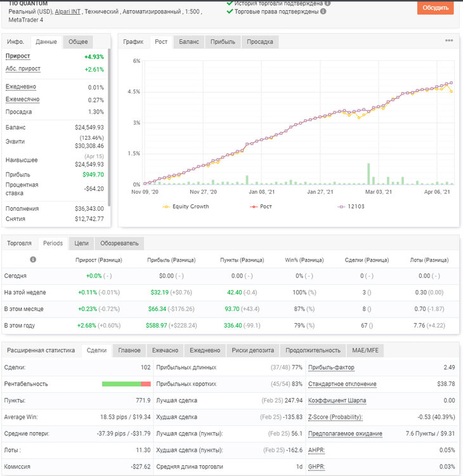Click the На этой неделе row label
The height and width of the screenshot is (476, 463).
pos(25,293)
